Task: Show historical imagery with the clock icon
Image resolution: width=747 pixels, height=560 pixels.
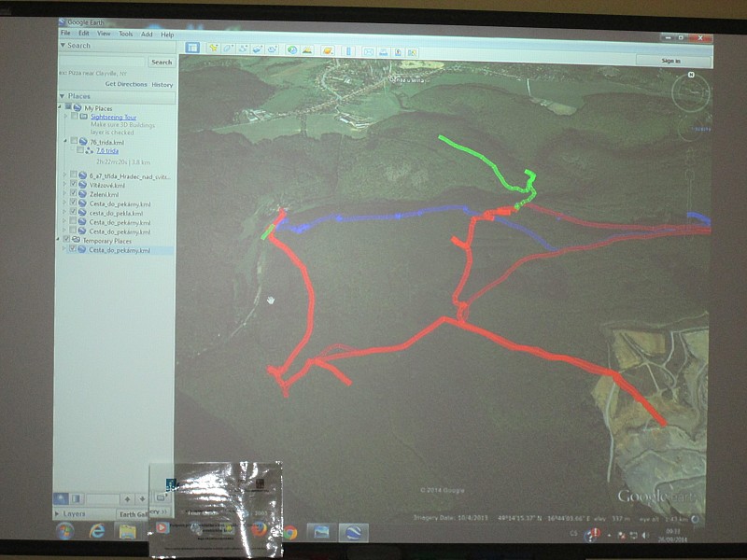Action: (292, 49)
